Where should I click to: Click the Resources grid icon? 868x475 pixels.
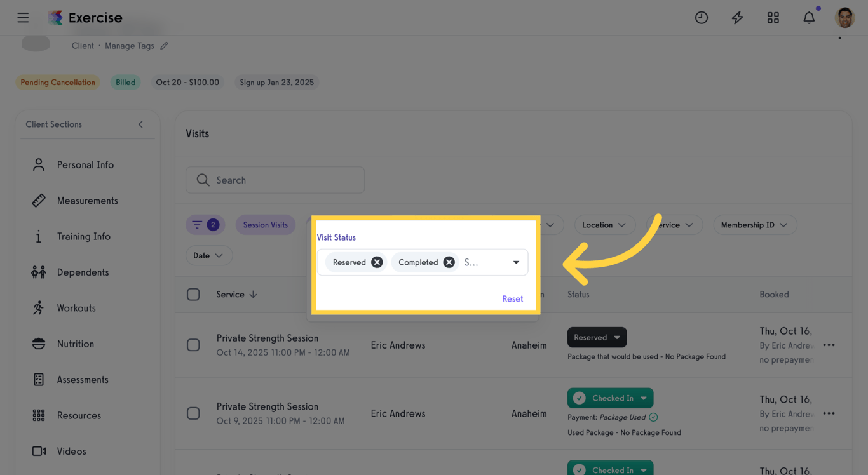pos(39,415)
